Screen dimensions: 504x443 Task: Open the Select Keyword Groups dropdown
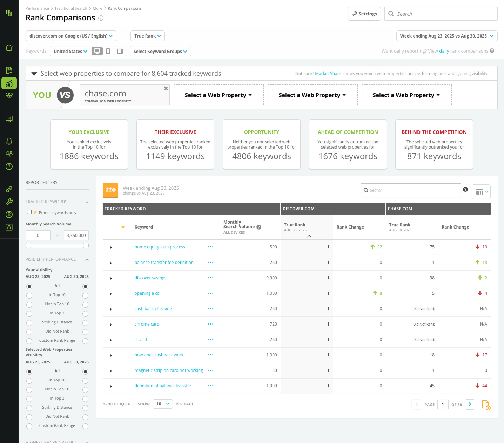pos(160,51)
